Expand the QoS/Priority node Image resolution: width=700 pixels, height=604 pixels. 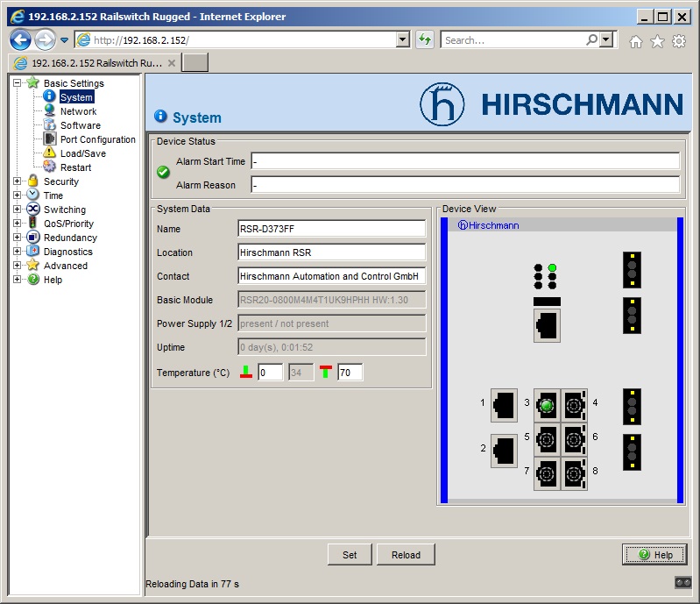tap(17, 224)
